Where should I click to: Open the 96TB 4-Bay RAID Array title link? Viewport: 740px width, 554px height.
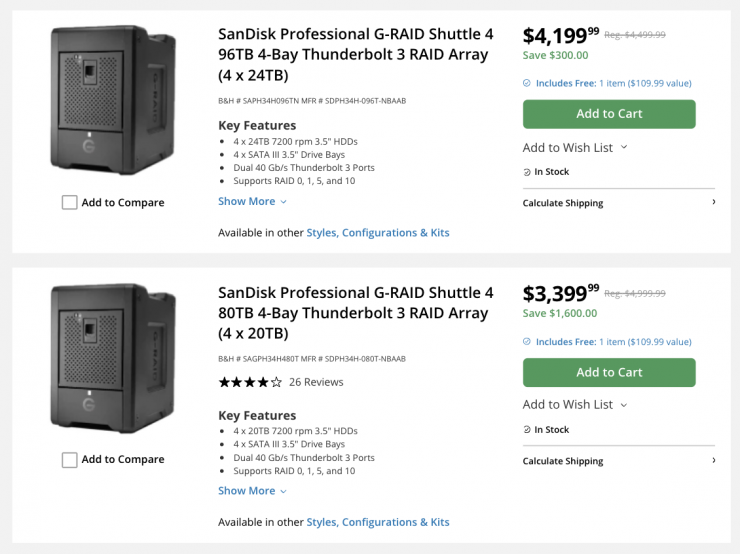355,54
